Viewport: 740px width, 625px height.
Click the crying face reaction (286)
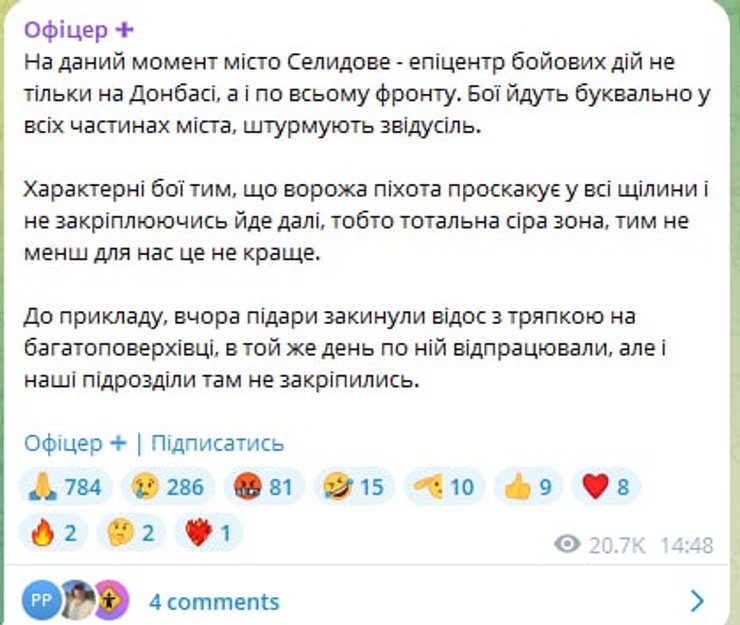166,487
